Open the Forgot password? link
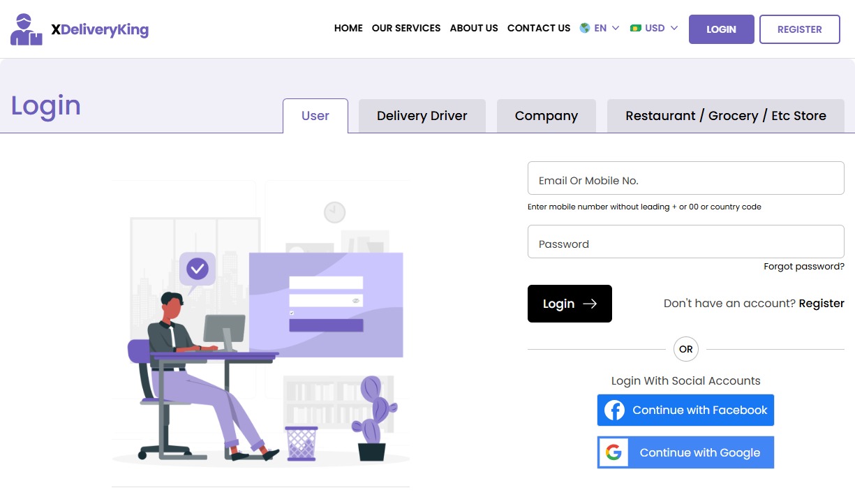 click(804, 267)
